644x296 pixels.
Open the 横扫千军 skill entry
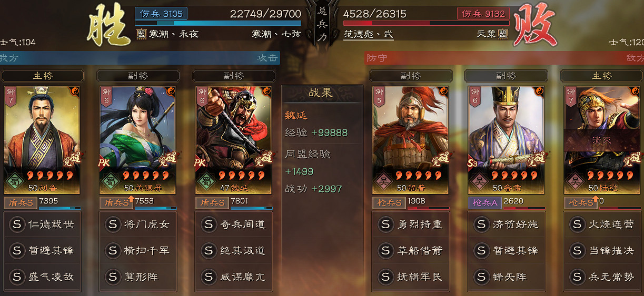(137, 250)
